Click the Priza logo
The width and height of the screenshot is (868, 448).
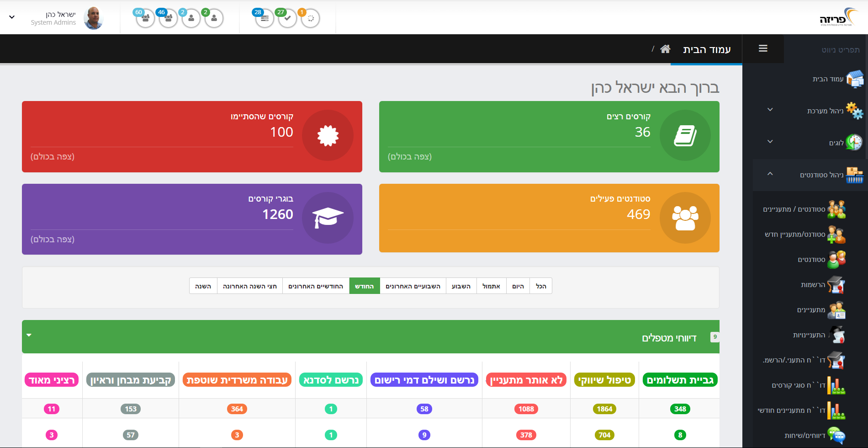click(x=839, y=17)
